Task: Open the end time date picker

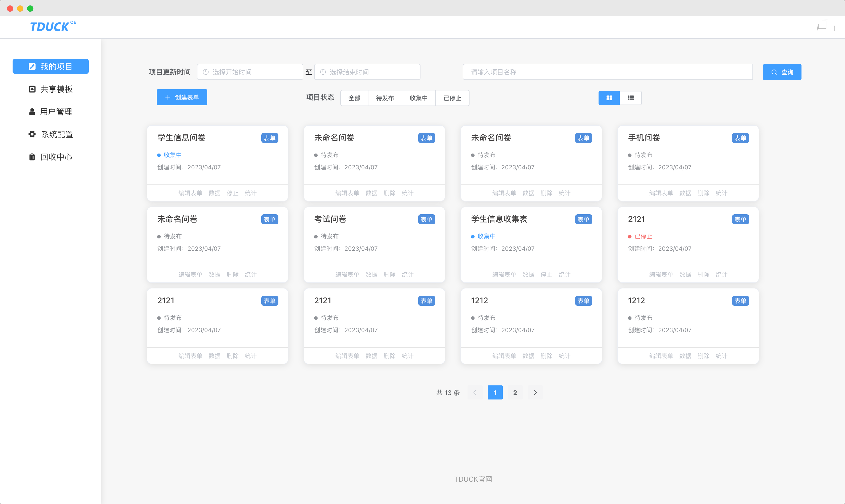Action: tap(367, 72)
